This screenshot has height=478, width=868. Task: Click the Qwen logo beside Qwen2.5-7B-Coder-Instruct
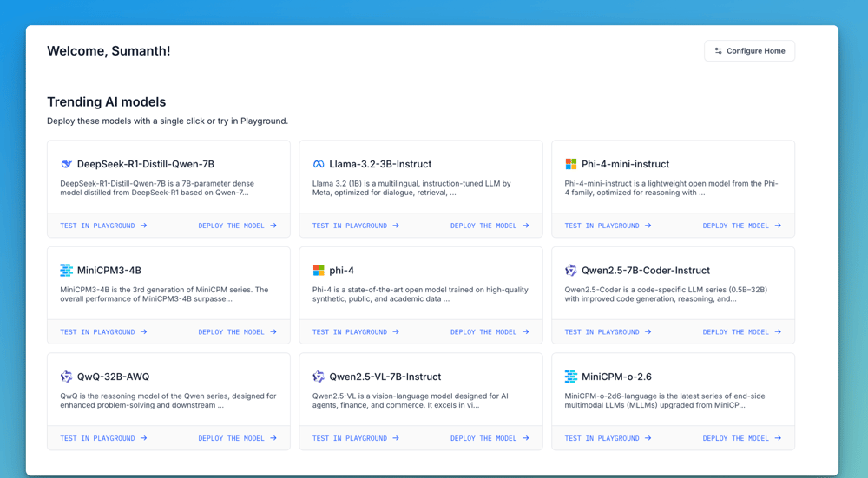(571, 271)
